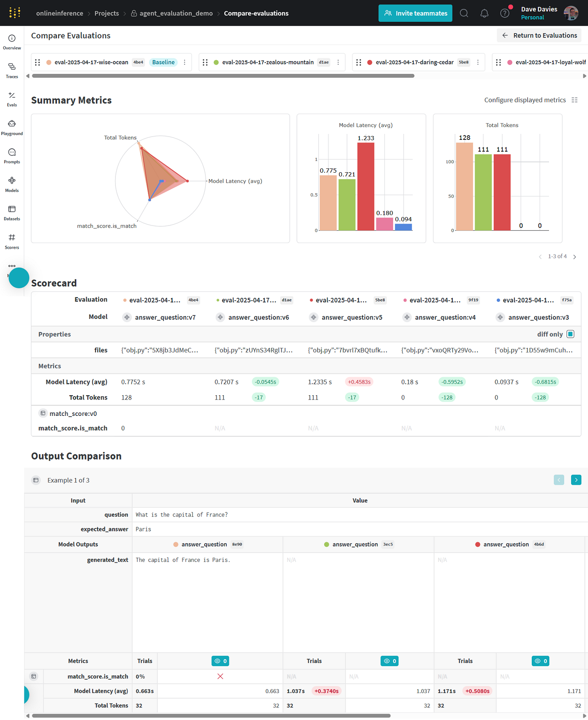Click the 1.233 red latency bar
Screen dimensions: 588x720
coord(366,187)
